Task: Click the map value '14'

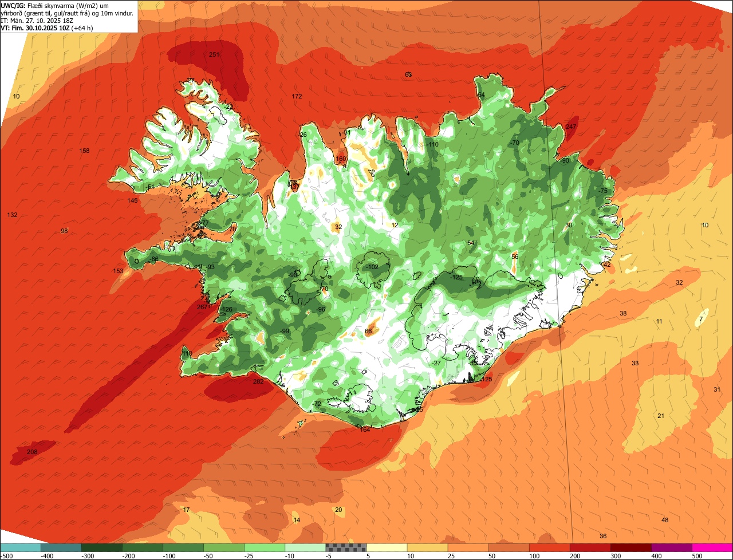Action: pos(297,520)
